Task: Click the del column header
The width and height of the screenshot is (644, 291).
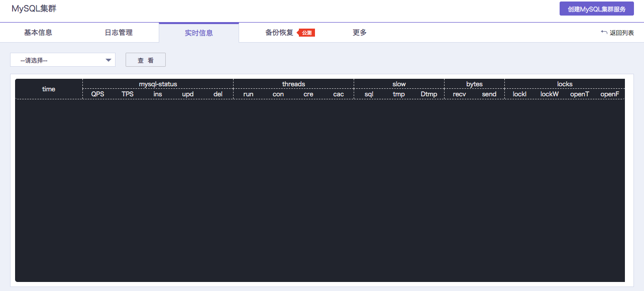Action: [218, 94]
